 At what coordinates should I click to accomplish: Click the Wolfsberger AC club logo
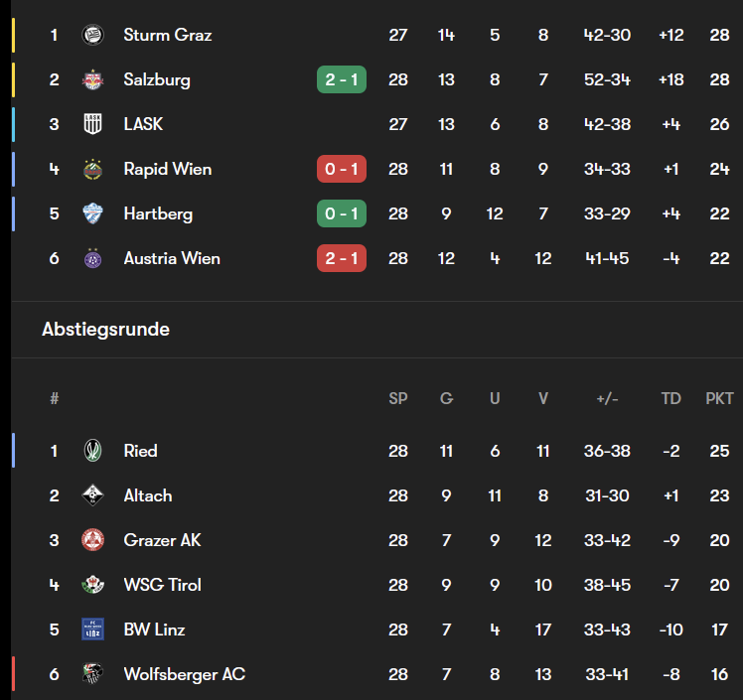(x=92, y=674)
